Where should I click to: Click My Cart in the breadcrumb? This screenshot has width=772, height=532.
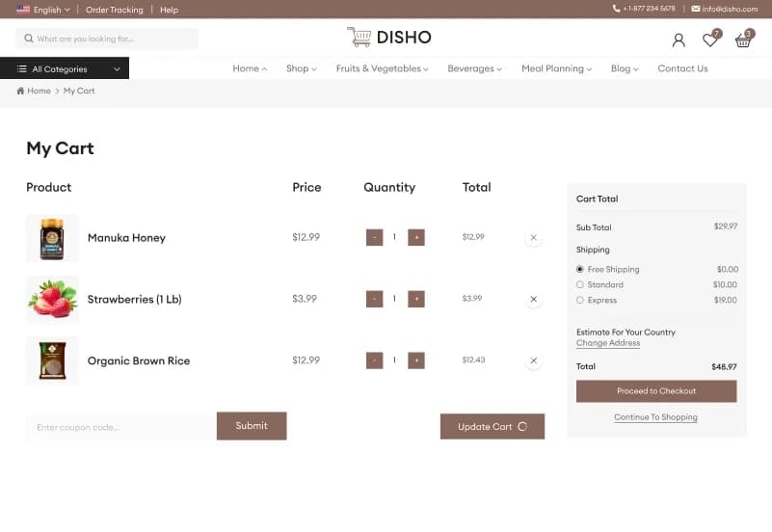(x=79, y=91)
